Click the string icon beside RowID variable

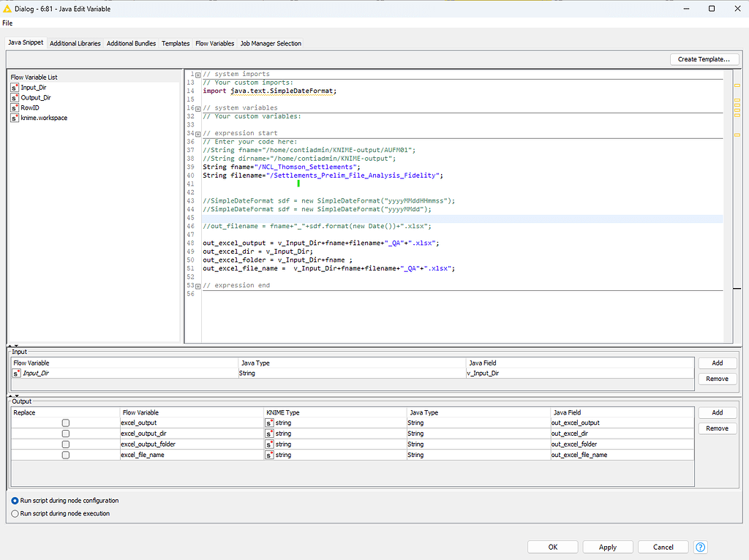tap(15, 108)
